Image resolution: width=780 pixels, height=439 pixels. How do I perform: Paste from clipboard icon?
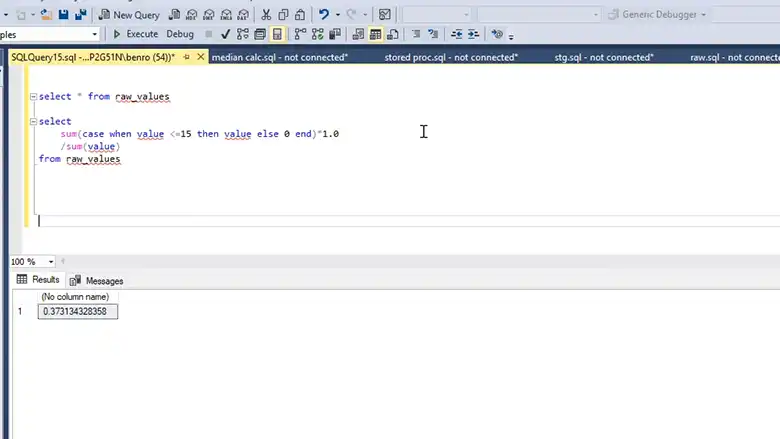(x=300, y=15)
